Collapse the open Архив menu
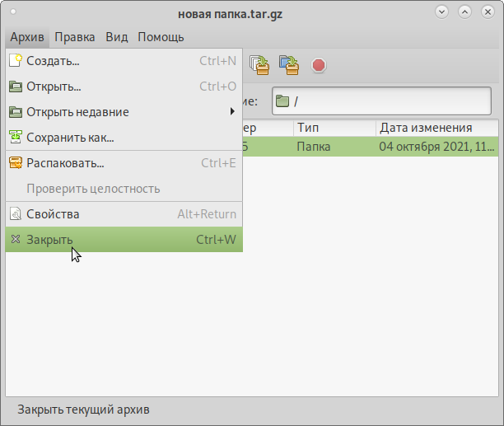The width and height of the screenshot is (504, 426). (27, 37)
